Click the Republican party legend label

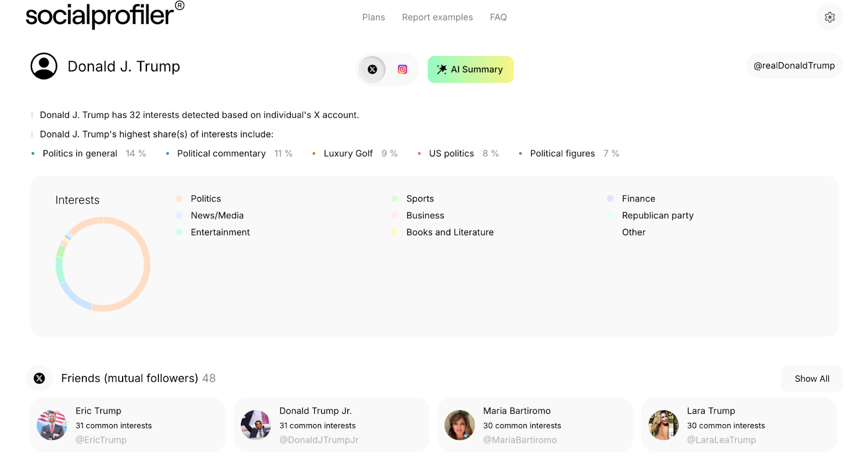[x=658, y=216]
